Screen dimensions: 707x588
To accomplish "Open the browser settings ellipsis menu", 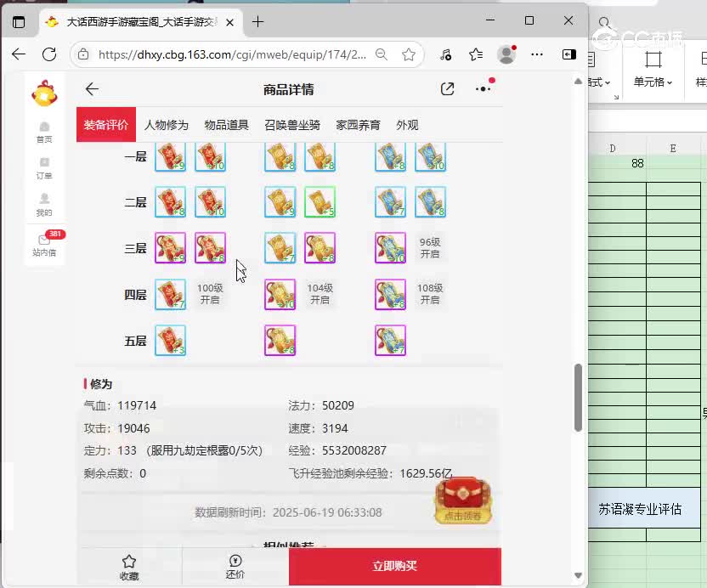I will coord(537,54).
